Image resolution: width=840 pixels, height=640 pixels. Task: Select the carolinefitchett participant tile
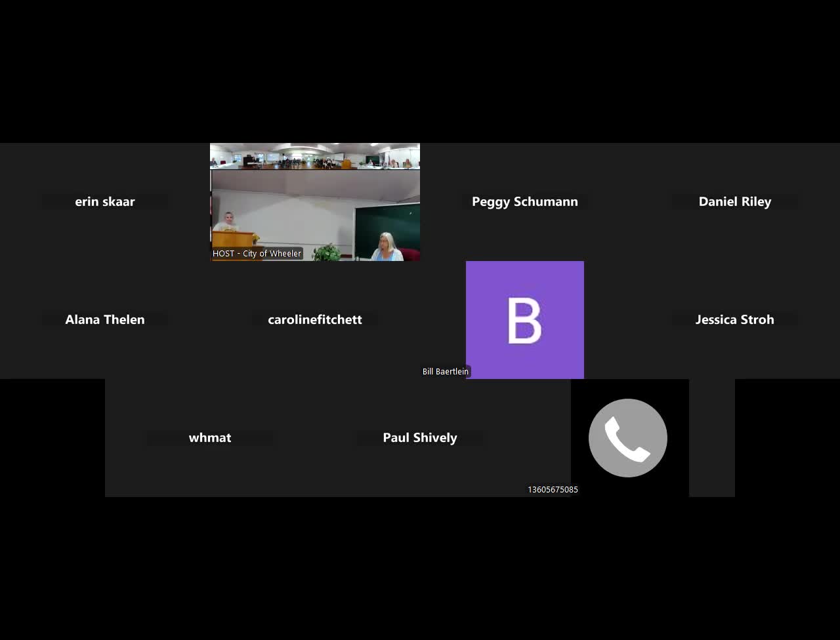(x=315, y=320)
